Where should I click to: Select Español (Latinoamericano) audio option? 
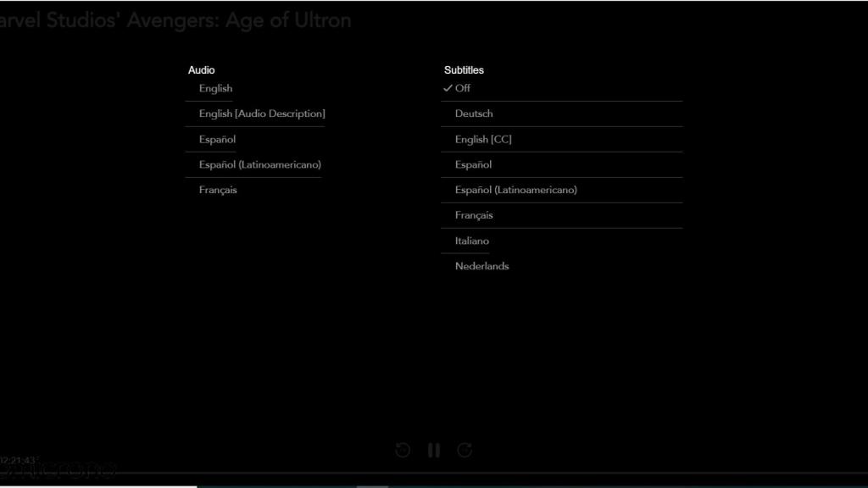259,164
